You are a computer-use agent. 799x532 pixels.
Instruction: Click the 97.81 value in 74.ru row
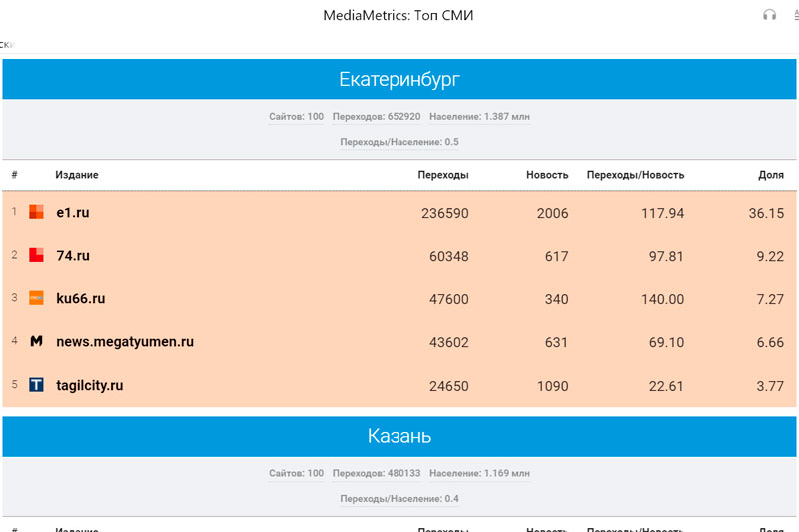pyautogui.click(x=666, y=257)
